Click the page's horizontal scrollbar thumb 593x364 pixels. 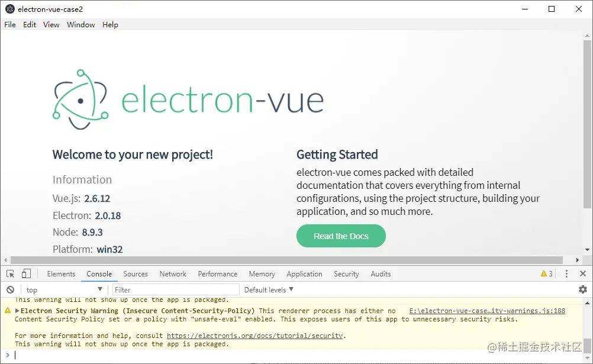[286, 260]
